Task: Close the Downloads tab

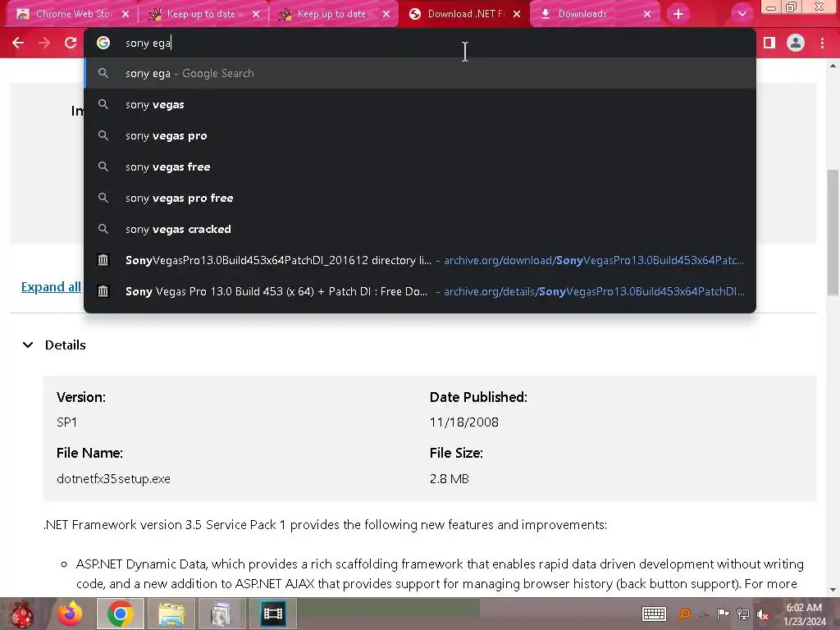Action: [x=647, y=14]
